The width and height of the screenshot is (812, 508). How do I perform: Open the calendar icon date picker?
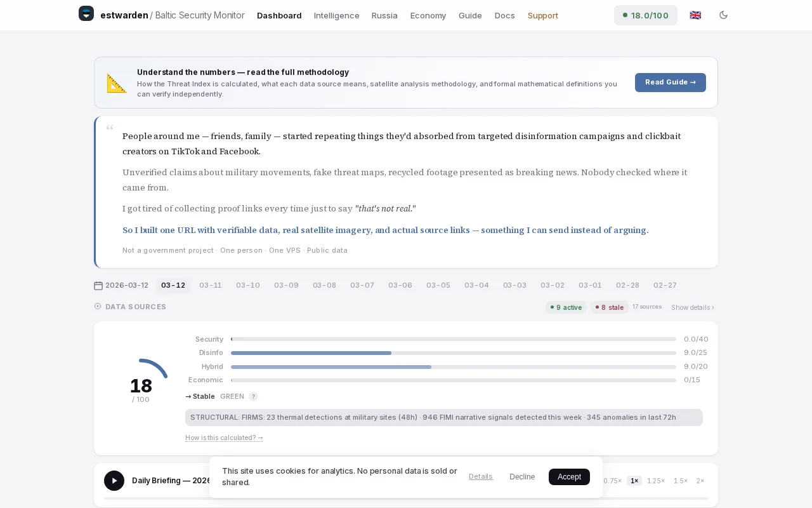click(x=98, y=286)
